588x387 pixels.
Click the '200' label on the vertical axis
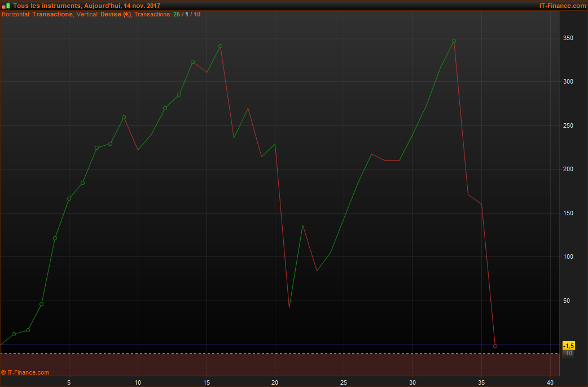[568, 169]
